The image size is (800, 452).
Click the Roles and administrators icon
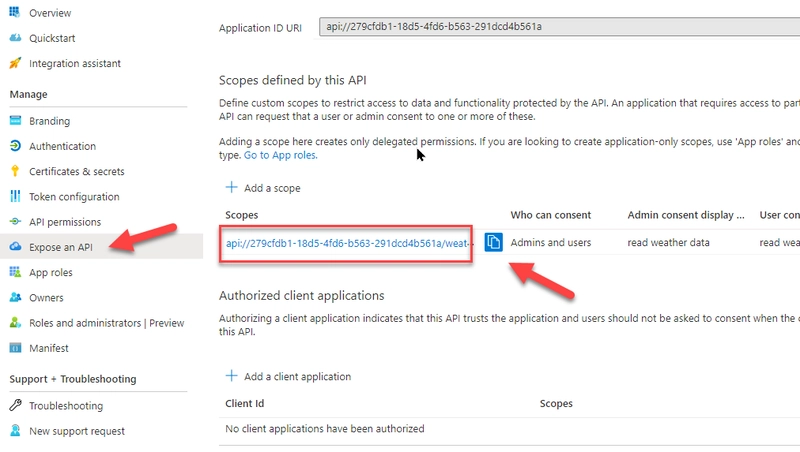pyautogui.click(x=15, y=322)
